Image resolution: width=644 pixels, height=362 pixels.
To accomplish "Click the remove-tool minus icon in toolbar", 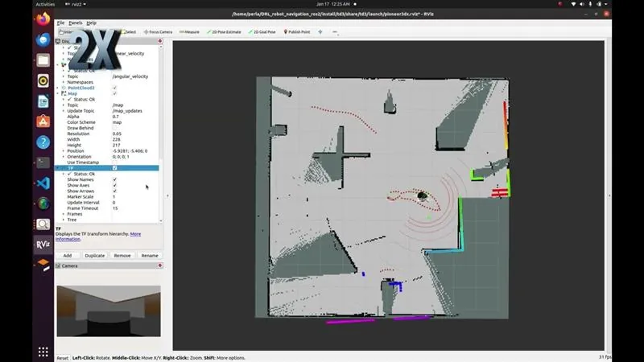I will tap(335, 32).
